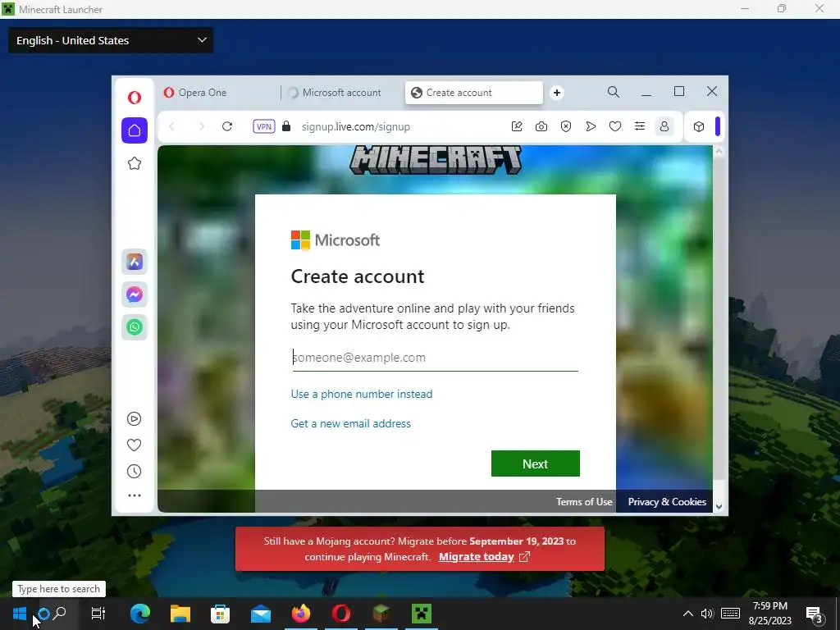Open notification center icon
The width and height of the screenshot is (840, 630).
[815, 614]
